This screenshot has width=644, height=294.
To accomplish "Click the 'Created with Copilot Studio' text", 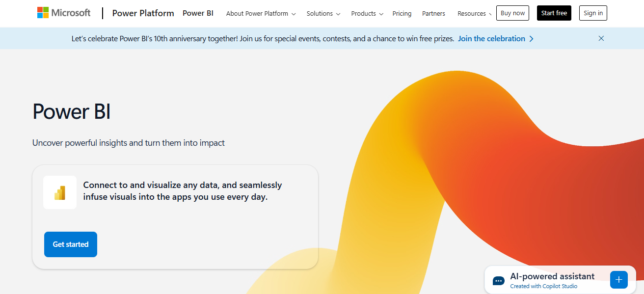I will (x=543, y=286).
